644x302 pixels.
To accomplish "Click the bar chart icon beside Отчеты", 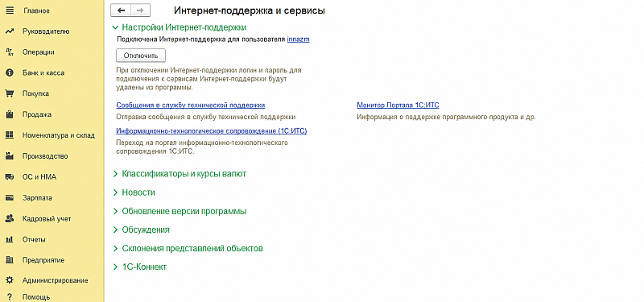I will (x=10, y=239).
